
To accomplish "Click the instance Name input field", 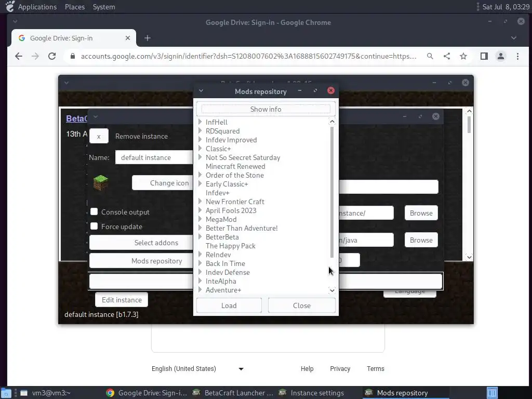I will [x=154, y=157].
